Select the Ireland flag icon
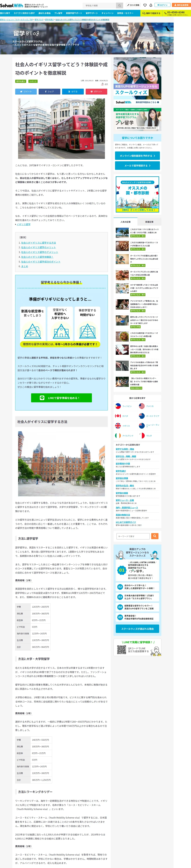Image resolution: width=191 pixels, height=868 pixels. tap(118, 436)
